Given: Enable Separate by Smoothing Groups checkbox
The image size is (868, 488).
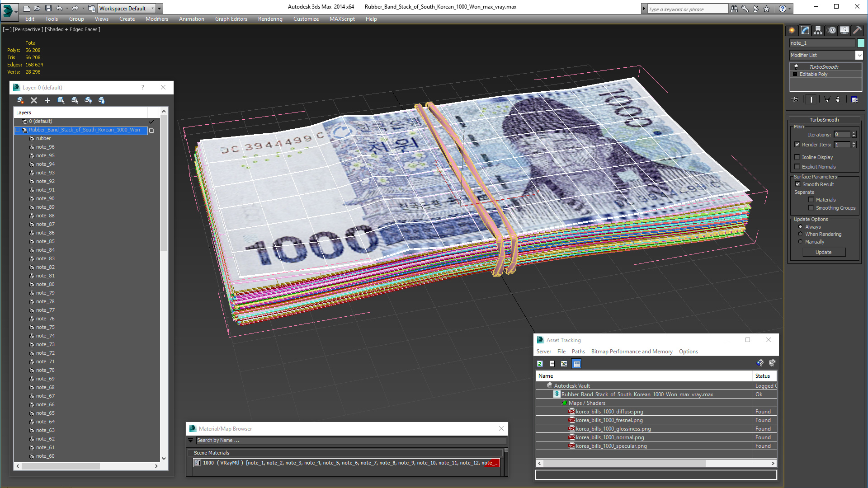Looking at the screenshot, I should pyautogui.click(x=811, y=208).
